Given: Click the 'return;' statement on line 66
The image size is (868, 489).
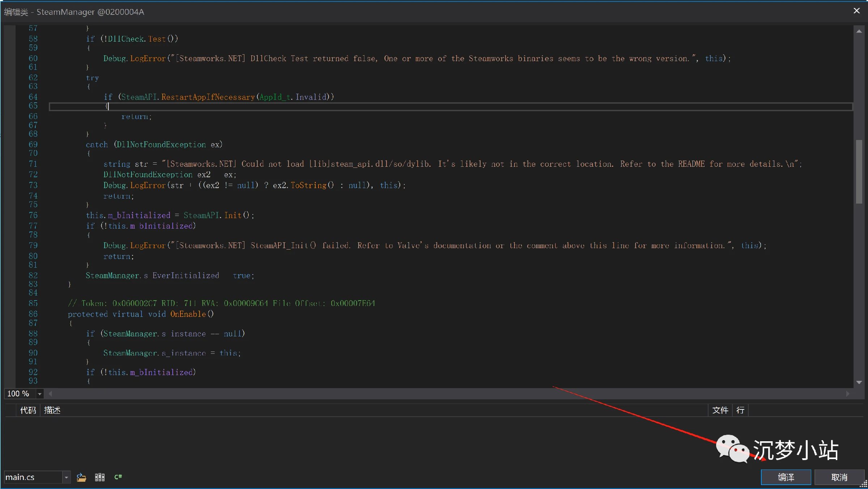Looking at the screenshot, I should click(x=136, y=116).
